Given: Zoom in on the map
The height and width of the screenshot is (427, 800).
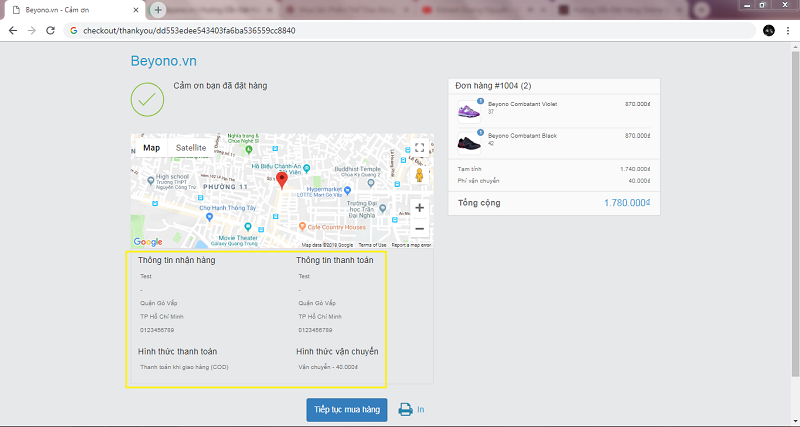Looking at the screenshot, I should [x=419, y=208].
